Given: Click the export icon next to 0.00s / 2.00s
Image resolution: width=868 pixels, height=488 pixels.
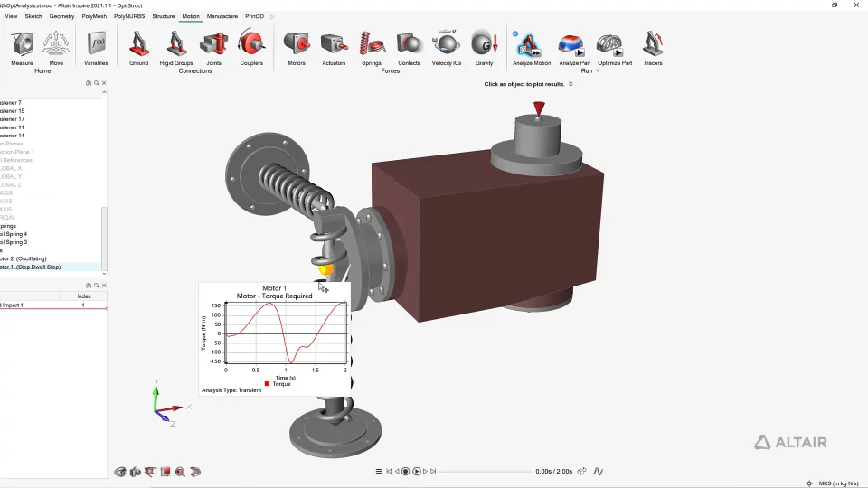Looking at the screenshot, I should [x=581, y=472].
